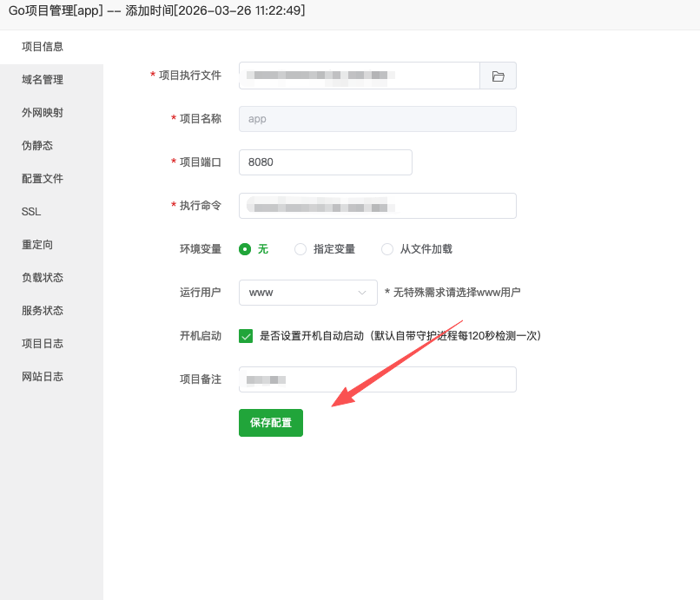700x600 pixels.
Task: Expand the 运行用户 www dropdown
Action: (308, 293)
